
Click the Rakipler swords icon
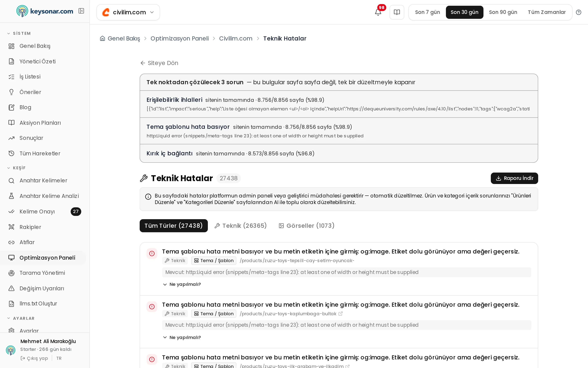click(x=11, y=227)
